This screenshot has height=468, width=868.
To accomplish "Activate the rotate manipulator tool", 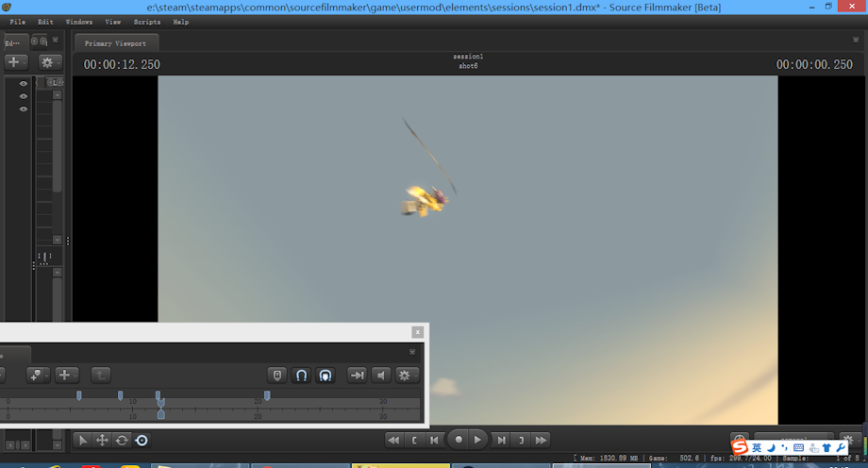I will (122, 441).
